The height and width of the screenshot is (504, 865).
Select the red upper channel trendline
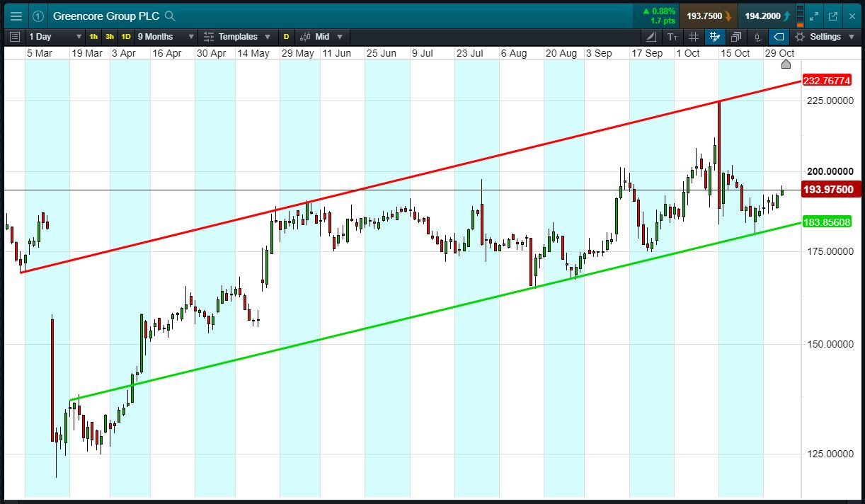(411, 177)
